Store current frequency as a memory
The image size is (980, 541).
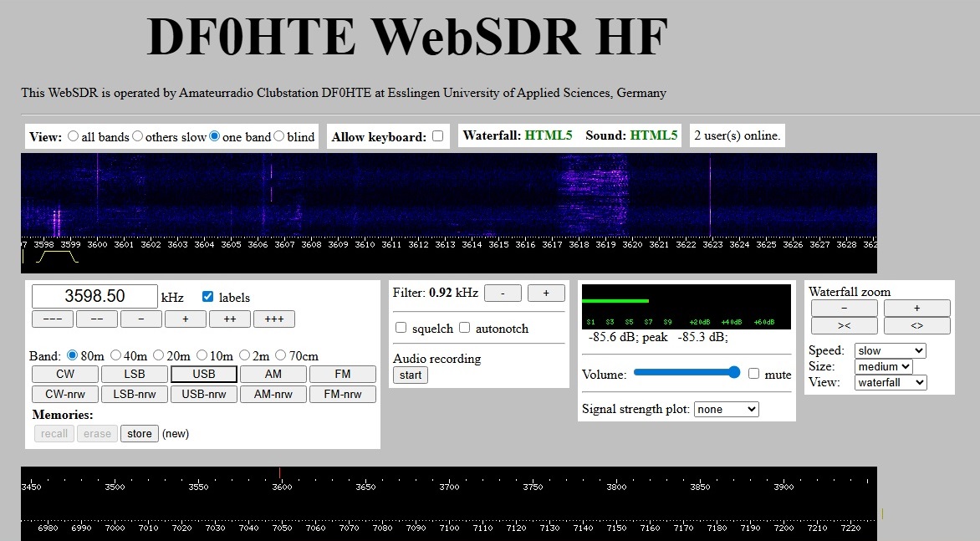click(139, 433)
